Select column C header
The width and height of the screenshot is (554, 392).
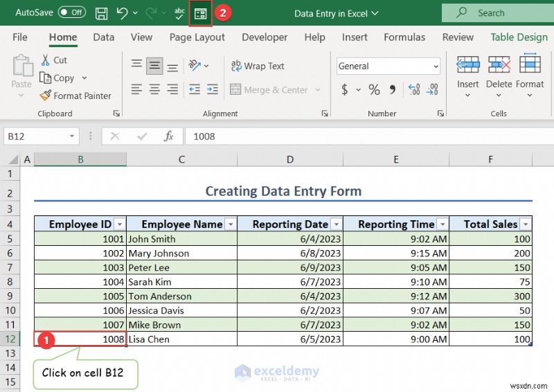coord(181,159)
